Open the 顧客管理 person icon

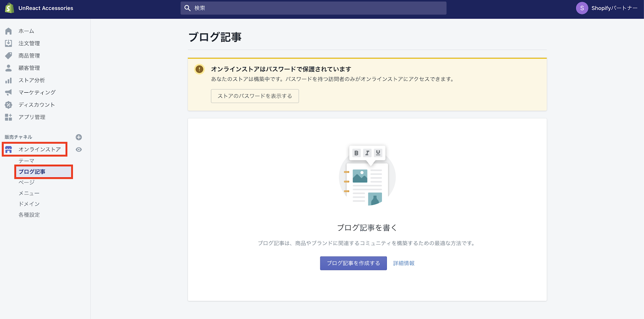point(8,68)
